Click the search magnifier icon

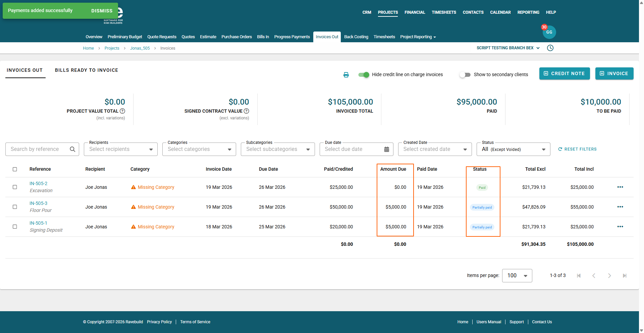pyautogui.click(x=72, y=149)
